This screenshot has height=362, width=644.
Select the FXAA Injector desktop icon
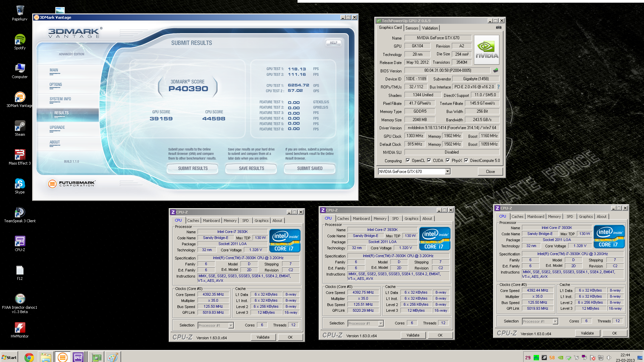click(20, 303)
